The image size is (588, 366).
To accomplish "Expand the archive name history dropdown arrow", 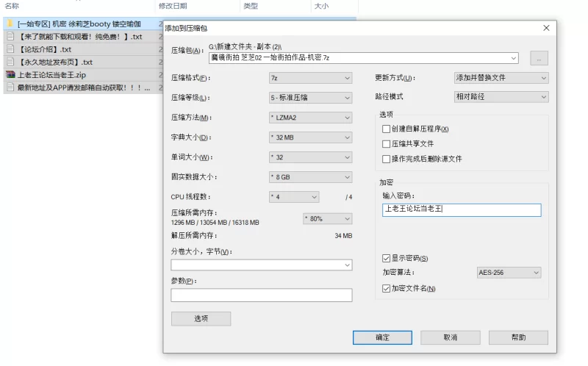I will [x=514, y=58].
